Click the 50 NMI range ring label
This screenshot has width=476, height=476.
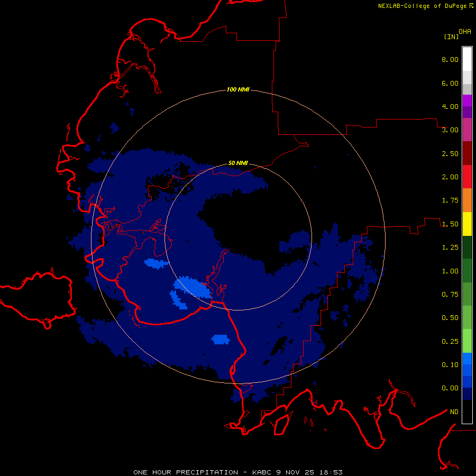tap(238, 163)
